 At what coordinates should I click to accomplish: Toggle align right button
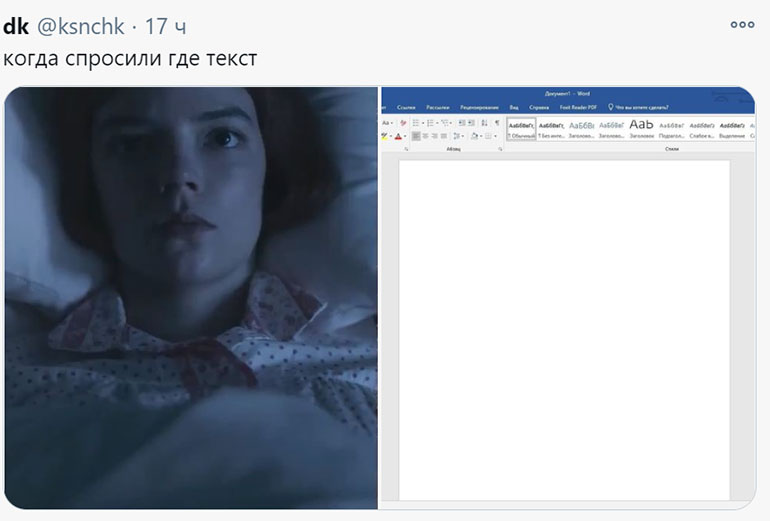pos(435,136)
